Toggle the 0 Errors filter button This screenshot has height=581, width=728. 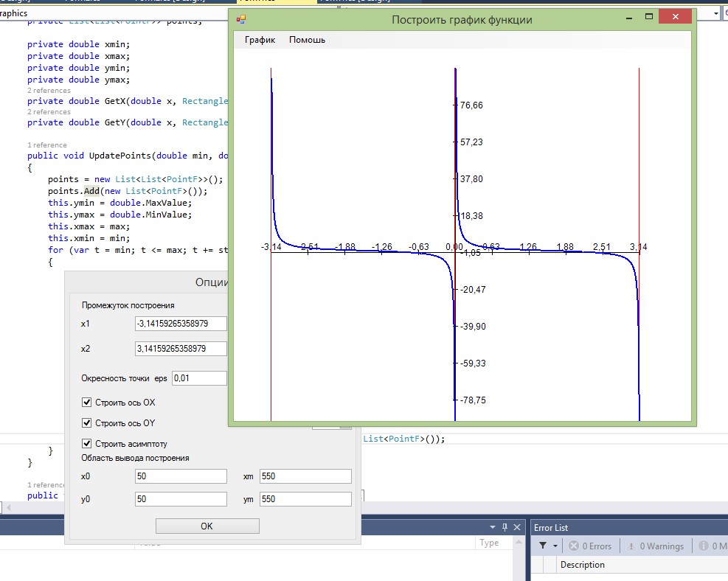591,546
